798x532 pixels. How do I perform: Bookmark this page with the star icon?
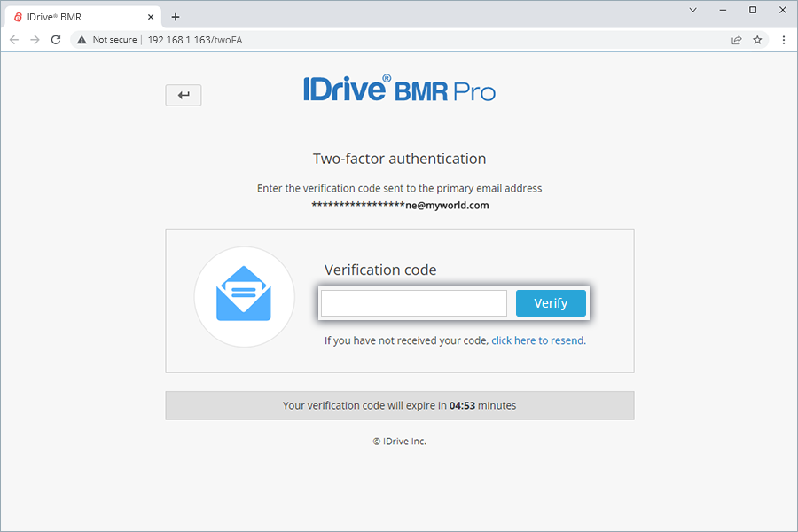(757, 40)
